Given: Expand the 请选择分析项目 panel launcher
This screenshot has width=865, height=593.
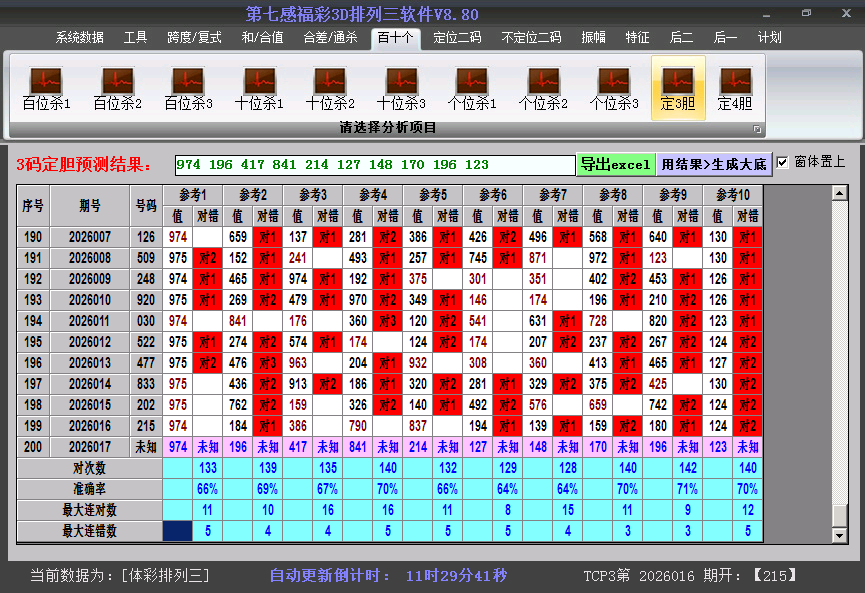Looking at the screenshot, I should tap(757, 129).
